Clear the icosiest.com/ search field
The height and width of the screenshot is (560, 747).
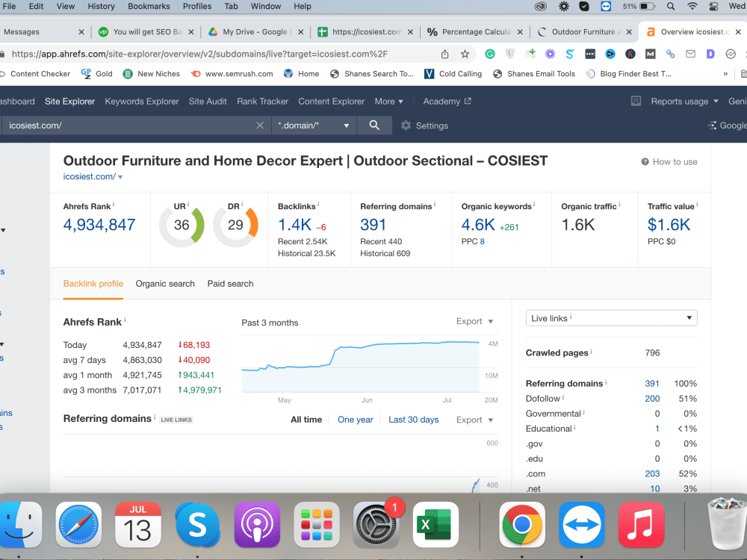click(260, 125)
